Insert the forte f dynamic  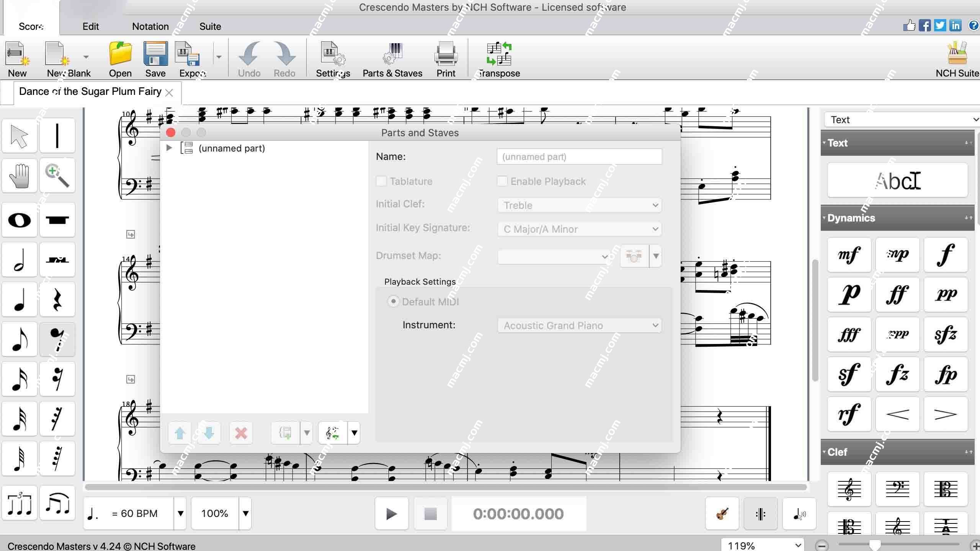point(946,255)
